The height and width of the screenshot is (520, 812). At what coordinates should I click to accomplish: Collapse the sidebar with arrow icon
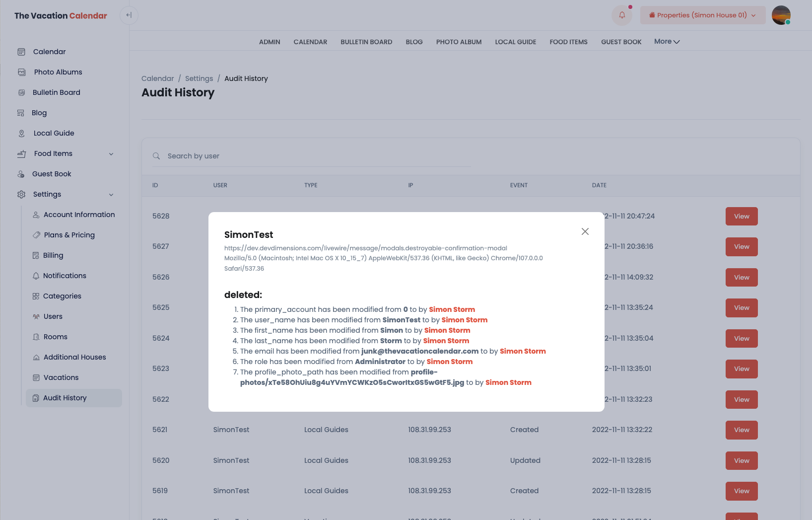tap(129, 15)
